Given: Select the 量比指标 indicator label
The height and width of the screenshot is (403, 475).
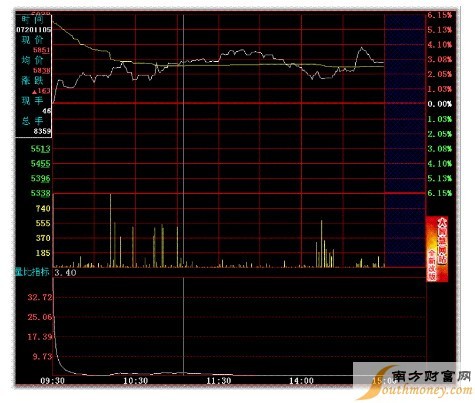Looking at the screenshot, I should (x=32, y=272).
